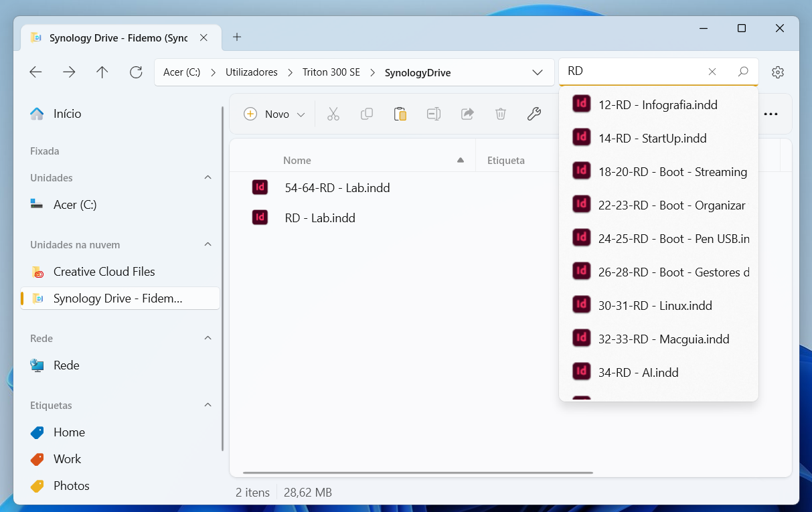Click the Delete trash icon

(x=501, y=114)
